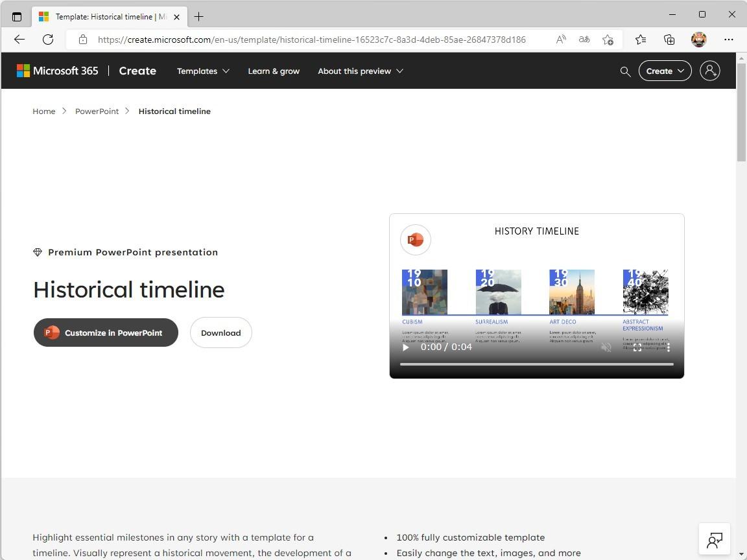The image size is (747, 560).
Task: Click the PowerPoint badge on preview
Action: point(416,240)
